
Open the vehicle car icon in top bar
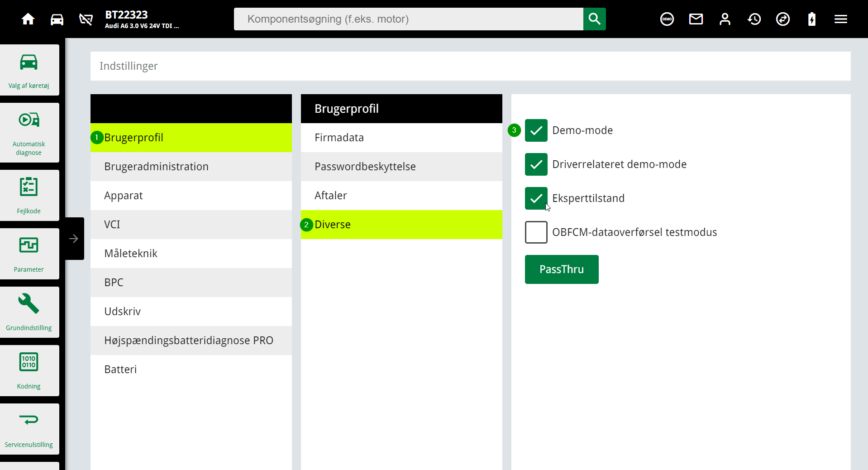tap(57, 19)
